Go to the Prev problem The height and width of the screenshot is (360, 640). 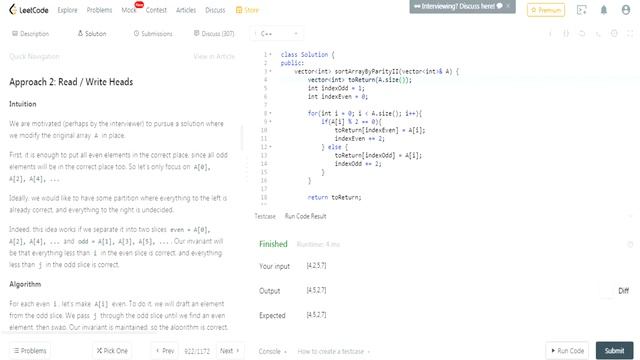pyautogui.click(x=165, y=351)
